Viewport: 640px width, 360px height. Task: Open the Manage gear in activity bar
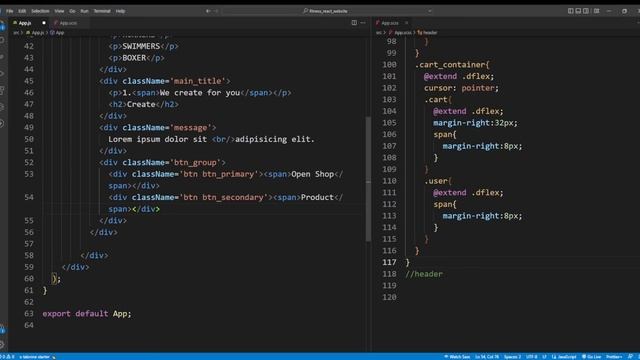click(x=3, y=345)
